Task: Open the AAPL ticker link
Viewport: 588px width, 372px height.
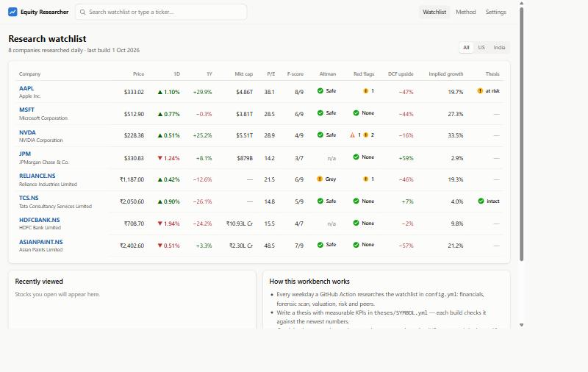Action: [26, 88]
